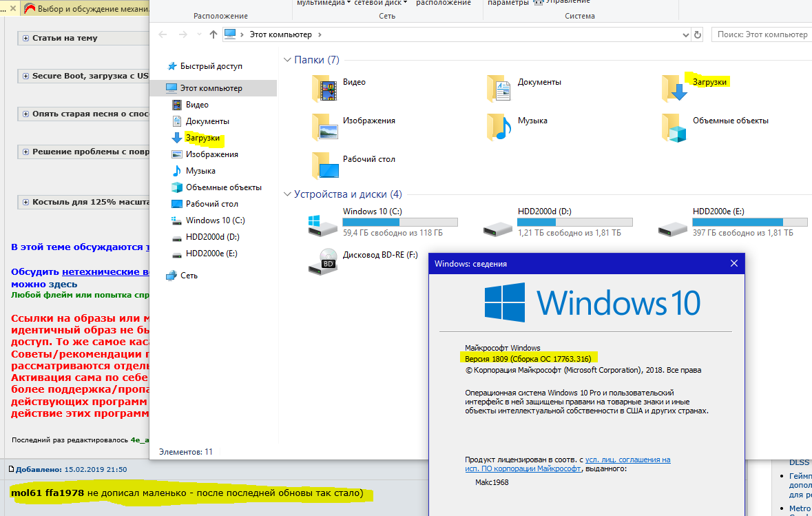Select the HDD2000e (E:) drive icon
812x516 pixels.
coord(673,229)
